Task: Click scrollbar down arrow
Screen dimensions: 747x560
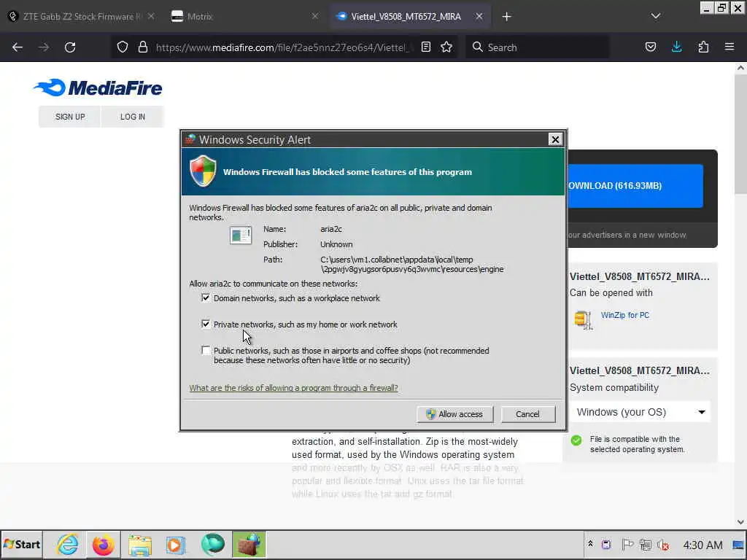Action: (x=740, y=522)
